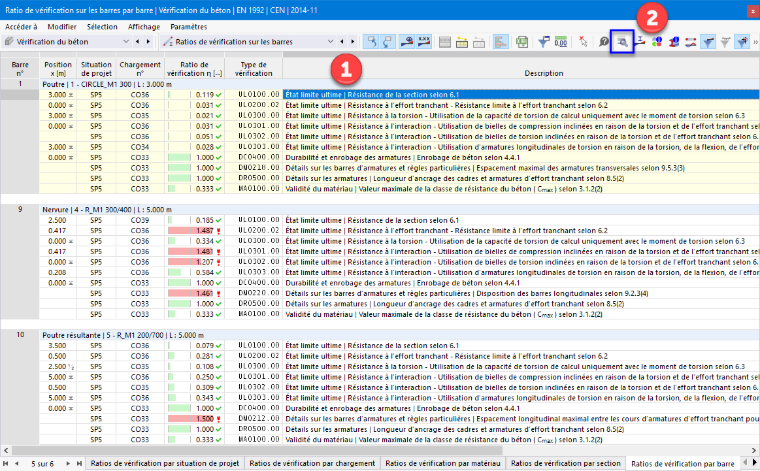The image size is (760, 471).
Task: Click the red 1.487 ratio cell
Action: coord(194,231)
